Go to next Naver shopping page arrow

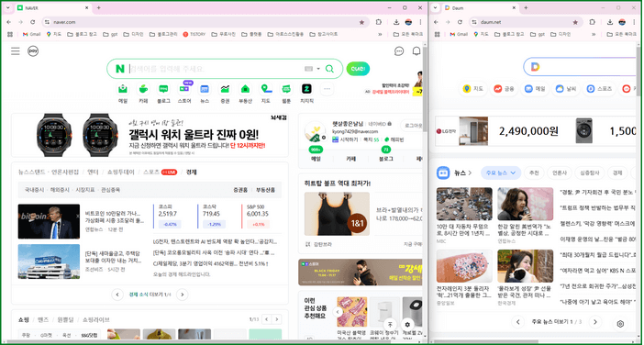pos(278,319)
